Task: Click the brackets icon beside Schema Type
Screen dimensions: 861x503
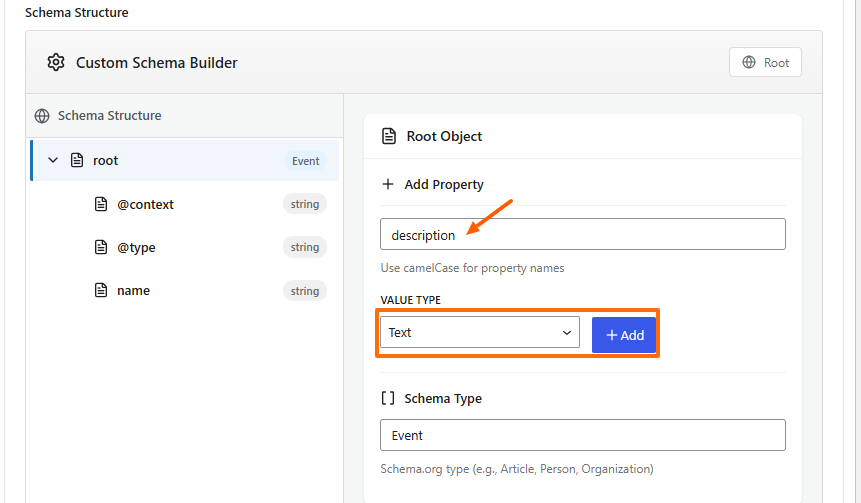Action: 388,398
